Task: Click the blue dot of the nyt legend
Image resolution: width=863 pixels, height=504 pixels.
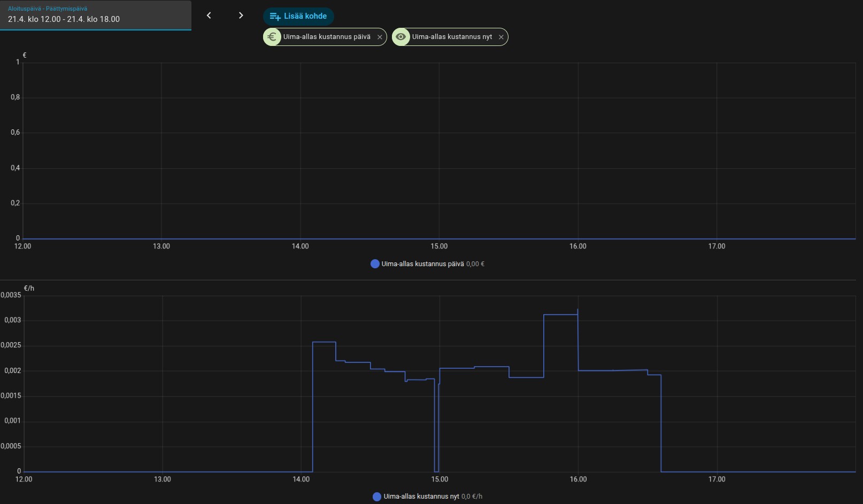Action: tap(377, 497)
